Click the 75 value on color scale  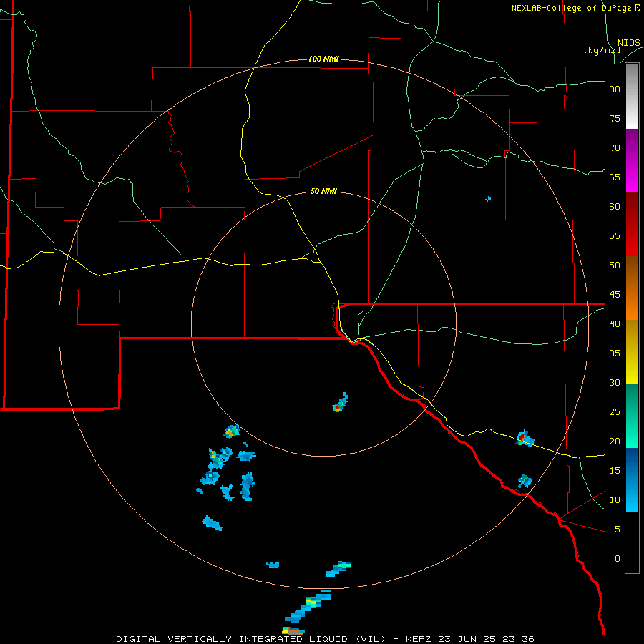pyautogui.click(x=615, y=118)
